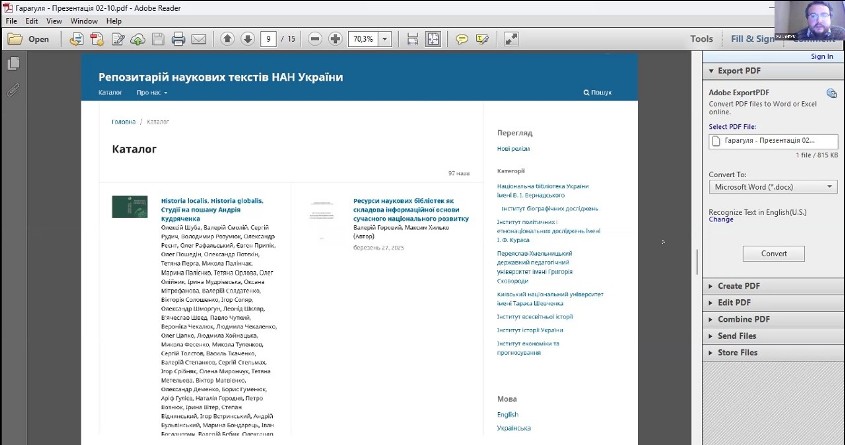Add a sticky note comment
Screen dimensions: 845x445
[x=462, y=39]
